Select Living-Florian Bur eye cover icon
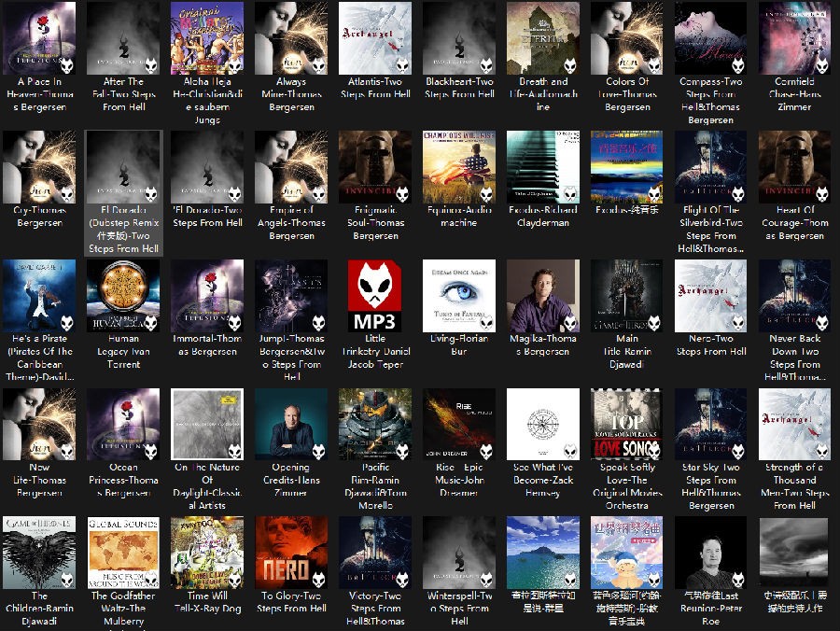Image resolution: width=840 pixels, height=631 pixels. tap(459, 296)
